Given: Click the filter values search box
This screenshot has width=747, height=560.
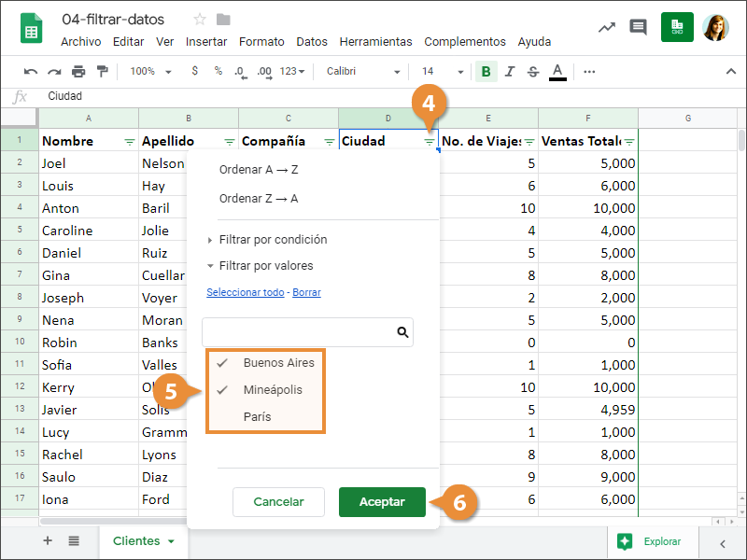Looking at the screenshot, I should click(x=299, y=332).
